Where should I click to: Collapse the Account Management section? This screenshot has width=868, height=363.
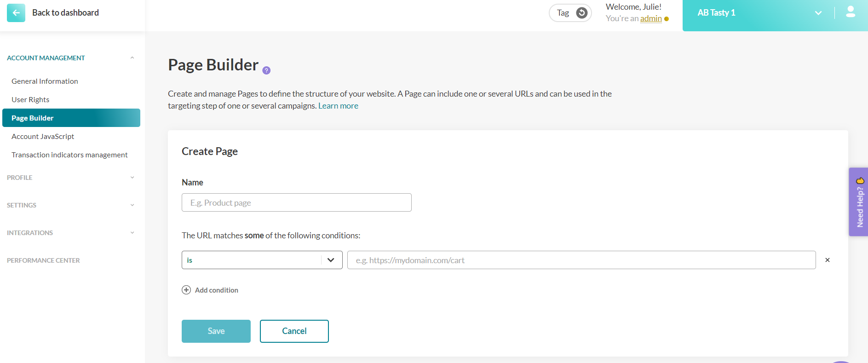[x=132, y=58]
